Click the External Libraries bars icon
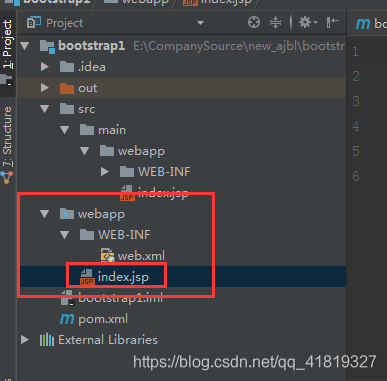This screenshot has width=387, height=381. point(47,340)
